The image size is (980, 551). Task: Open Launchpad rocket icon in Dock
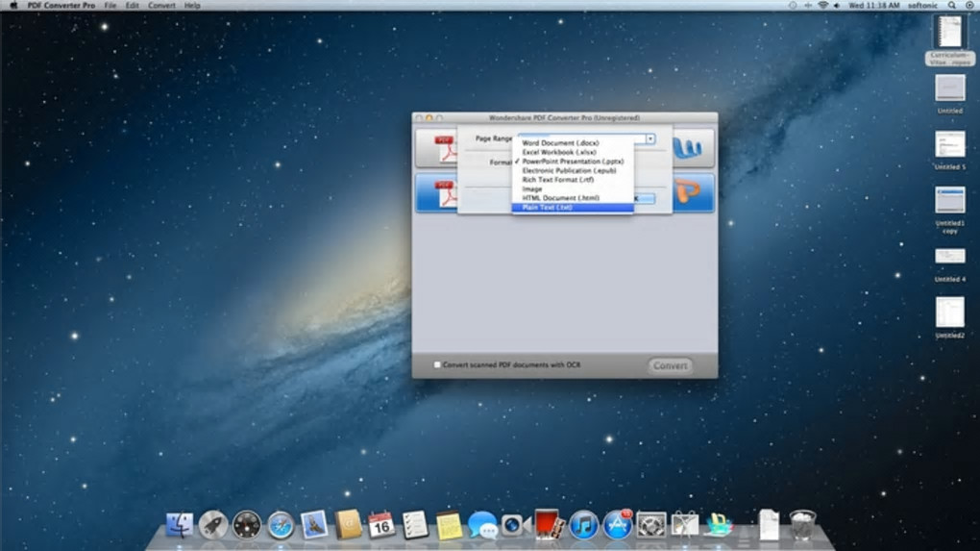(213, 525)
